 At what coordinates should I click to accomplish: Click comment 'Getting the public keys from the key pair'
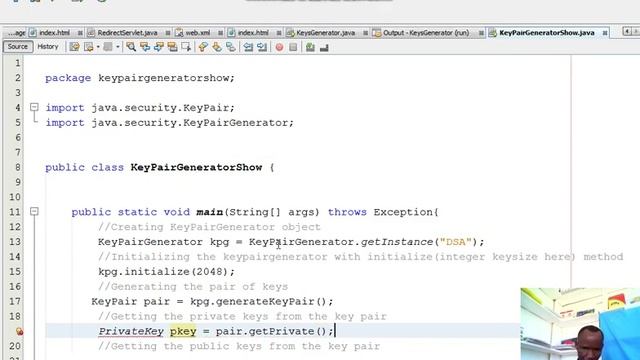(x=239, y=346)
